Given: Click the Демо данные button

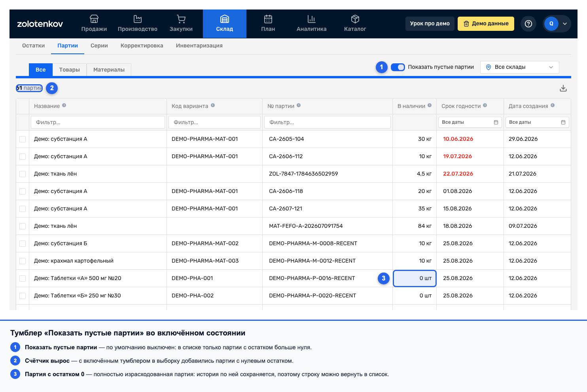Looking at the screenshot, I should 486,24.
